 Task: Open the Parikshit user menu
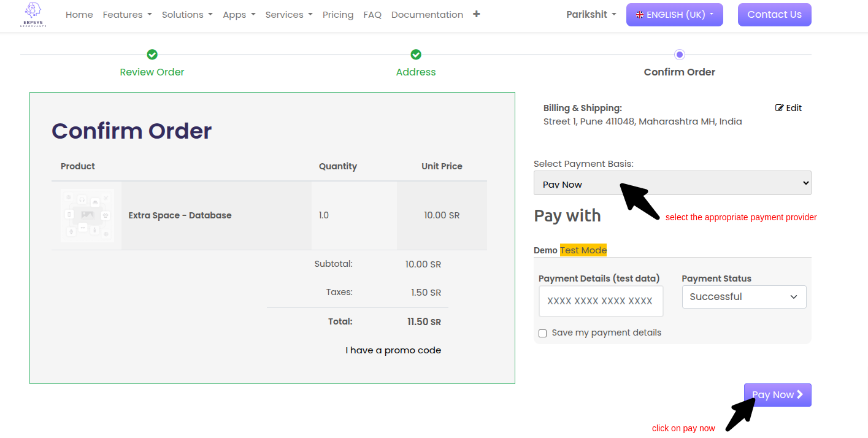591,15
